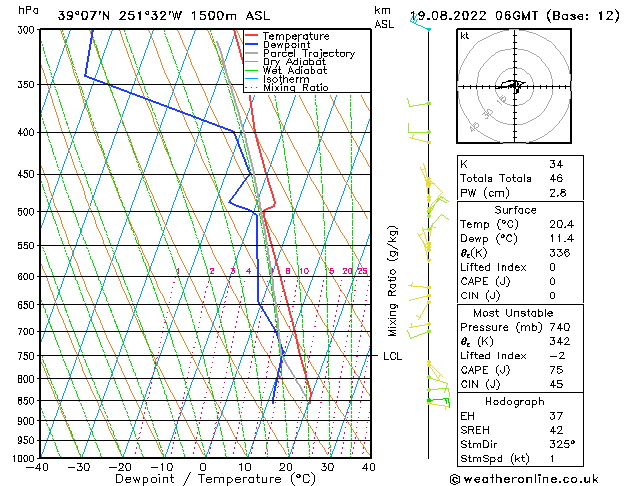Click the "800" pressure level label
629x486 pixels.
tap(28, 379)
